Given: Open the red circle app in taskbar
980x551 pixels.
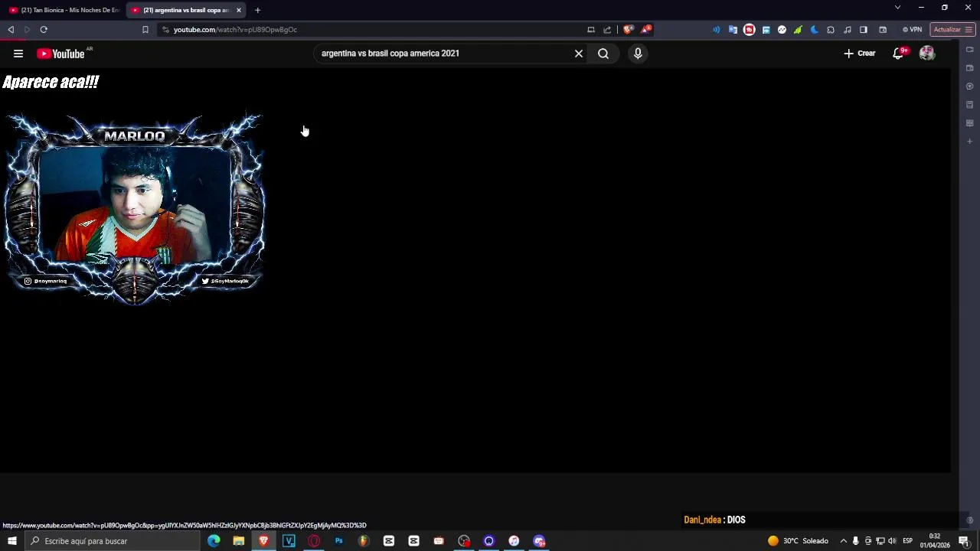Looking at the screenshot, I should (314, 541).
